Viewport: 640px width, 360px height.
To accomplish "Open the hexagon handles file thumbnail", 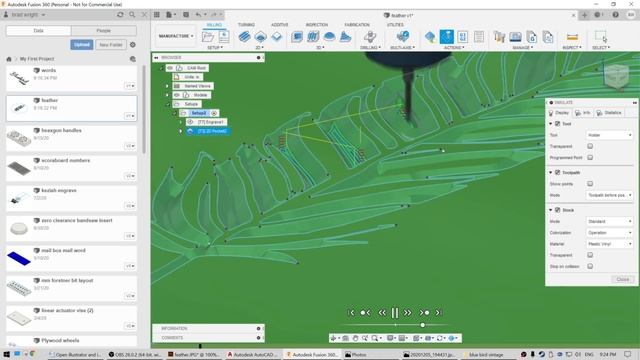I will pos(19,138).
